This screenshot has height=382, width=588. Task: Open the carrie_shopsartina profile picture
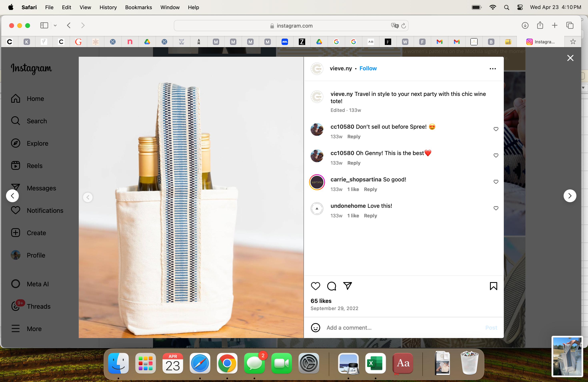tap(317, 182)
